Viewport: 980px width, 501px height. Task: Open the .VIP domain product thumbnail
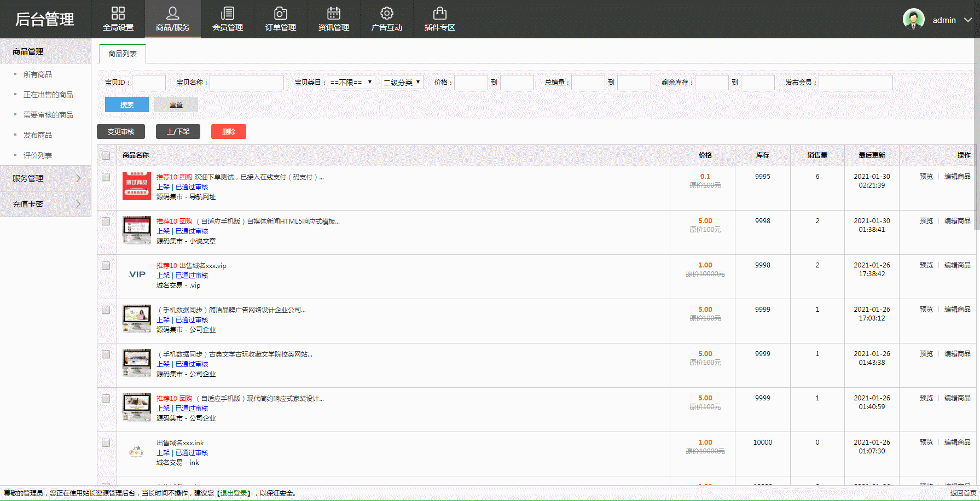[137, 275]
